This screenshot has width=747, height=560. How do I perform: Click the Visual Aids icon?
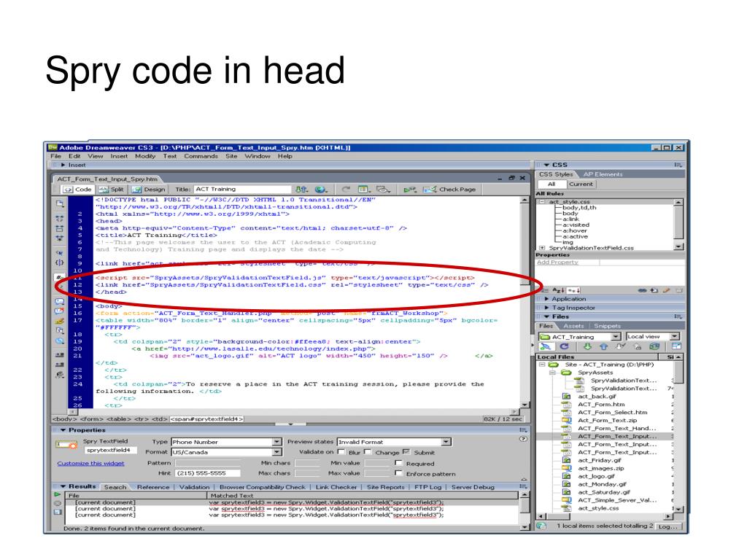pos(383,189)
